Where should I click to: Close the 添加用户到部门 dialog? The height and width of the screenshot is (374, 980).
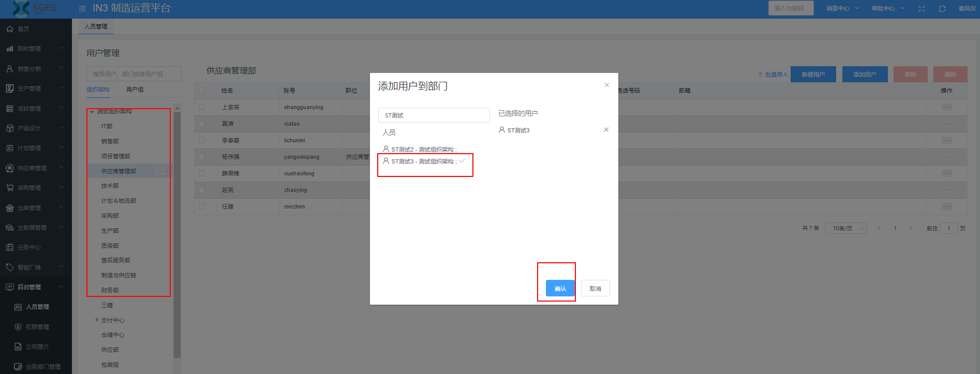tap(607, 85)
